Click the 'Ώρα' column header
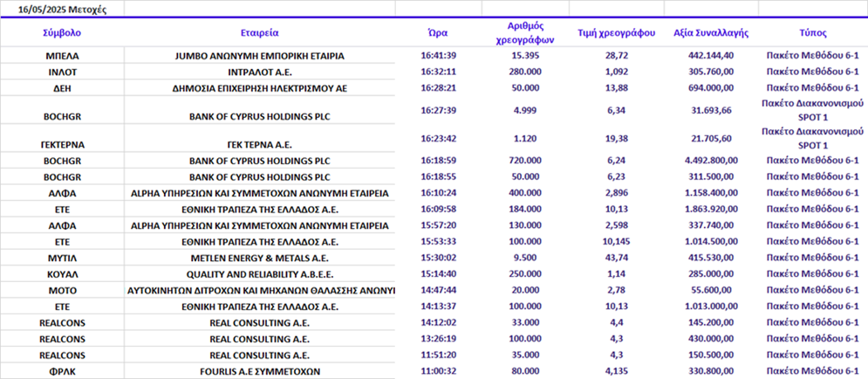 pyautogui.click(x=439, y=32)
